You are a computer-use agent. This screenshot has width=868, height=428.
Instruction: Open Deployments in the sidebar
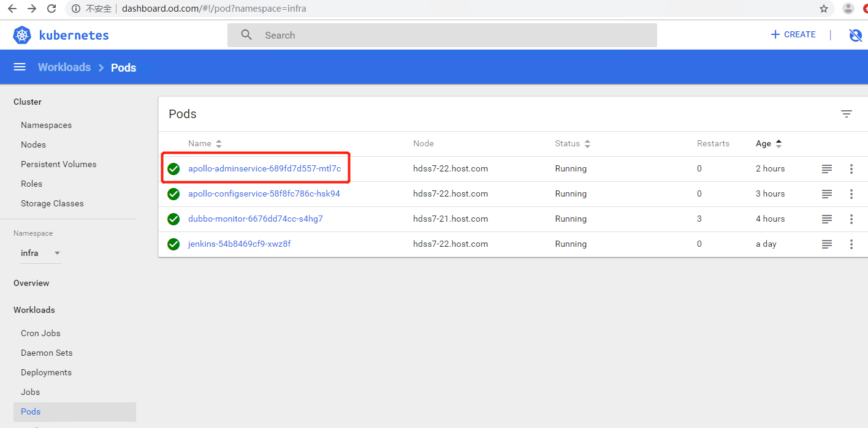point(46,372)
